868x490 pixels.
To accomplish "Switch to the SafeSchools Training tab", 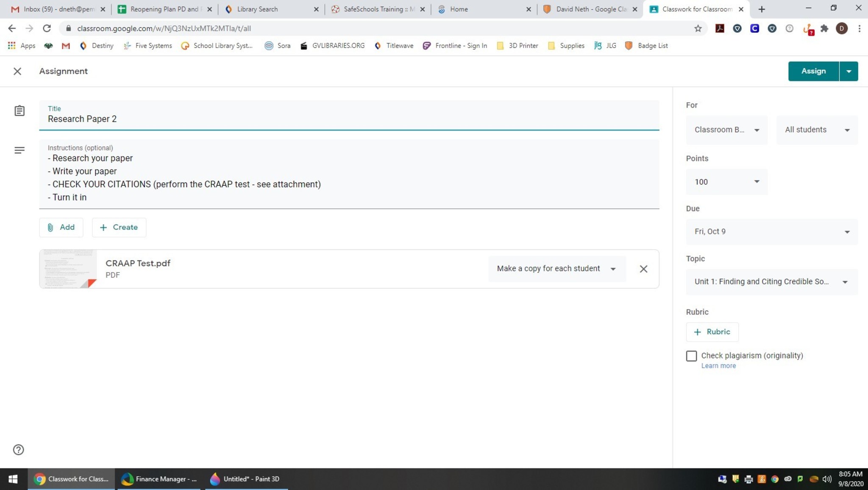I will click(x=373, y=9).
